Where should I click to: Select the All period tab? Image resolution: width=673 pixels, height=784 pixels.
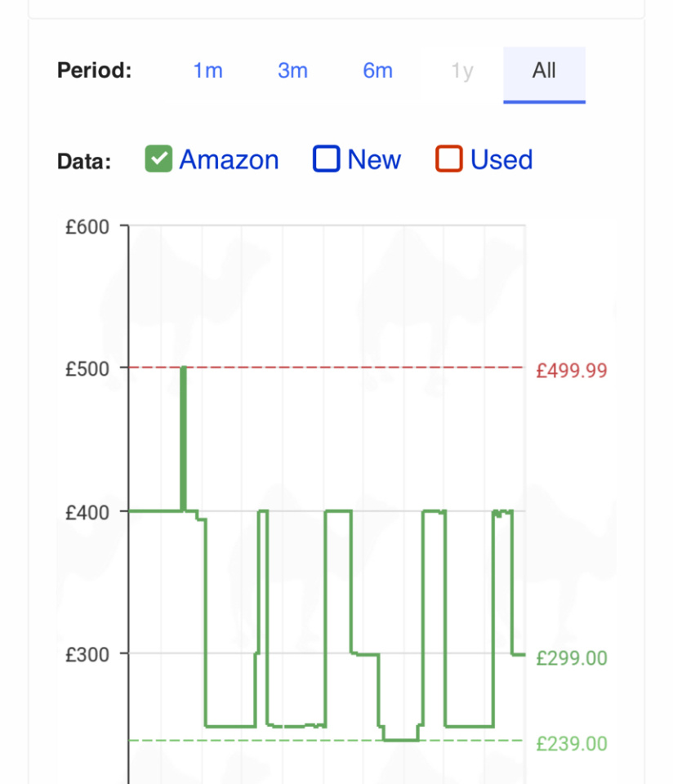pos(544,71)
